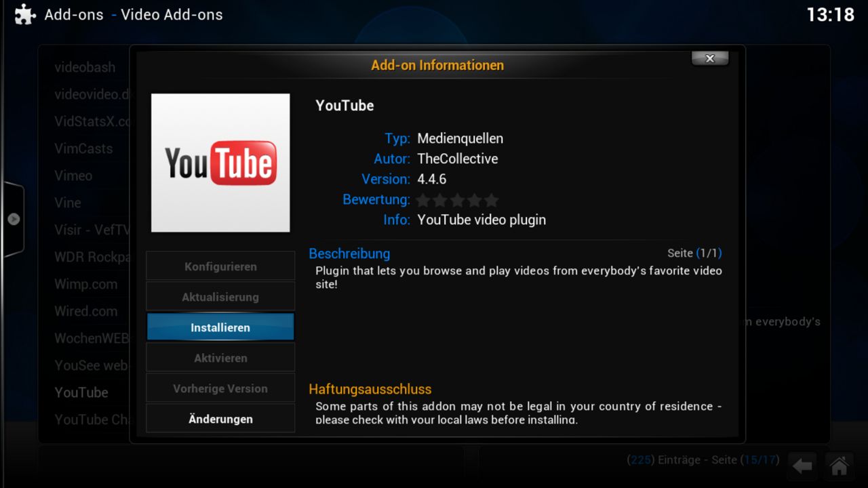Close the Add-on Informationen dialog

click(710, 58)
